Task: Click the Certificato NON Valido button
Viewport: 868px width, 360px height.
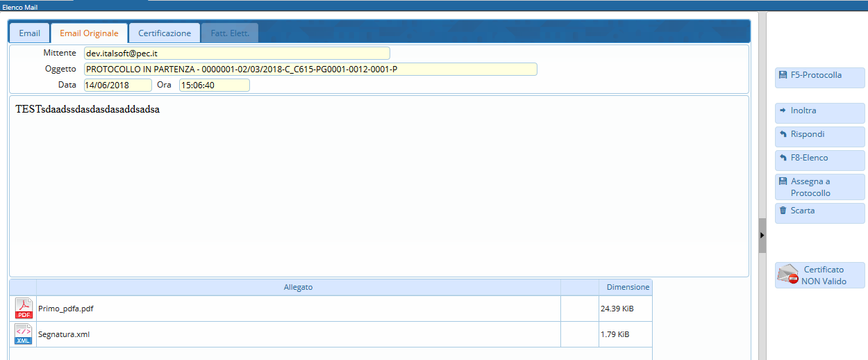Action: pyautogui.click(x=820, y=275)
